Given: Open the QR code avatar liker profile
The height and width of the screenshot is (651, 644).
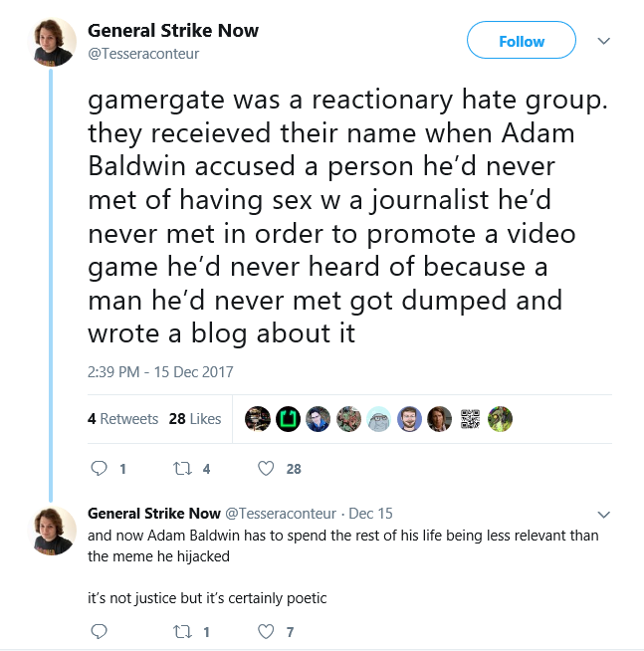Looking at the screenshot, I should [470, 419].
